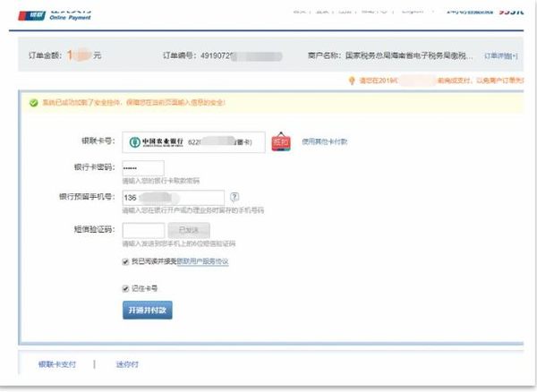Click the Agricultural Bank of China logo
537x392 pixels.
click(x=156, y=141)
